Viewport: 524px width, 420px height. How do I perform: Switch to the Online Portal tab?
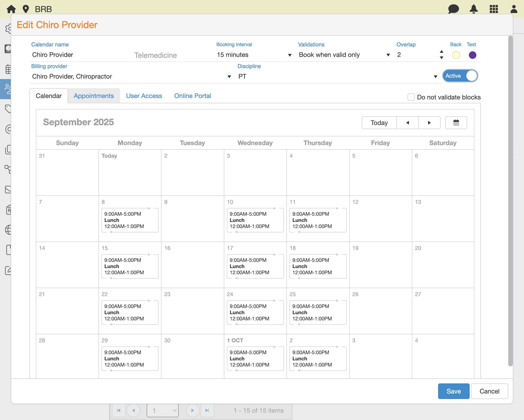193,96
